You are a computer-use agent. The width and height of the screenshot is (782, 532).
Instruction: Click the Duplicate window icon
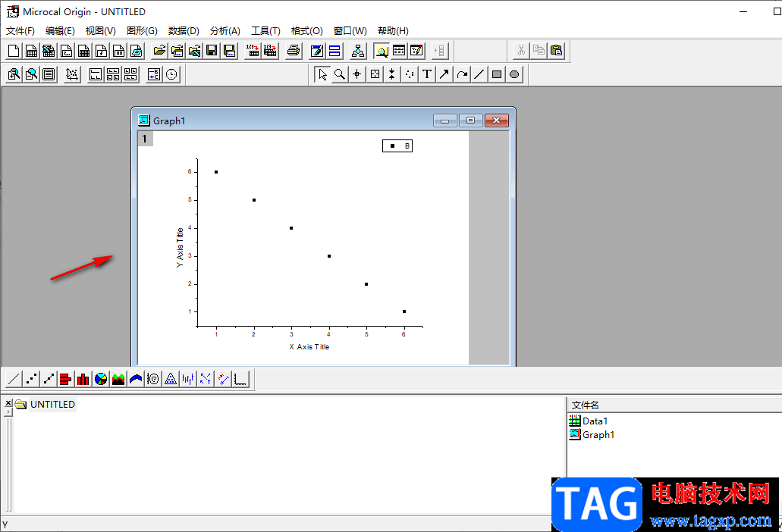[334, 51]
